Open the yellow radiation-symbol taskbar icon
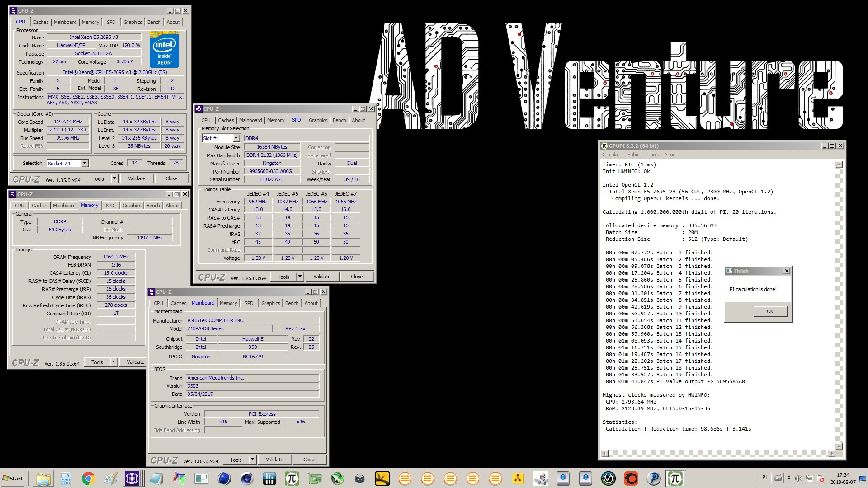868x488 pixels. (518, 478)
